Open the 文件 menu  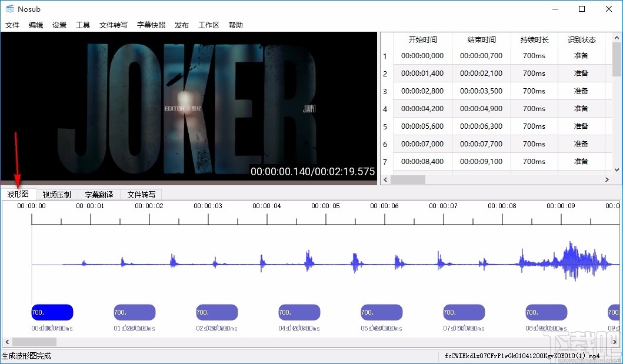pos(12,25)
